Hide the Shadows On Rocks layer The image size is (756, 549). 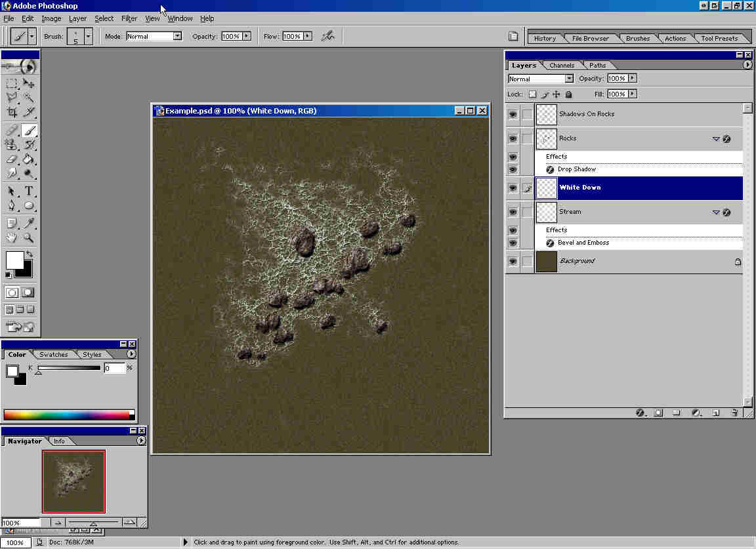pos(513,114)
